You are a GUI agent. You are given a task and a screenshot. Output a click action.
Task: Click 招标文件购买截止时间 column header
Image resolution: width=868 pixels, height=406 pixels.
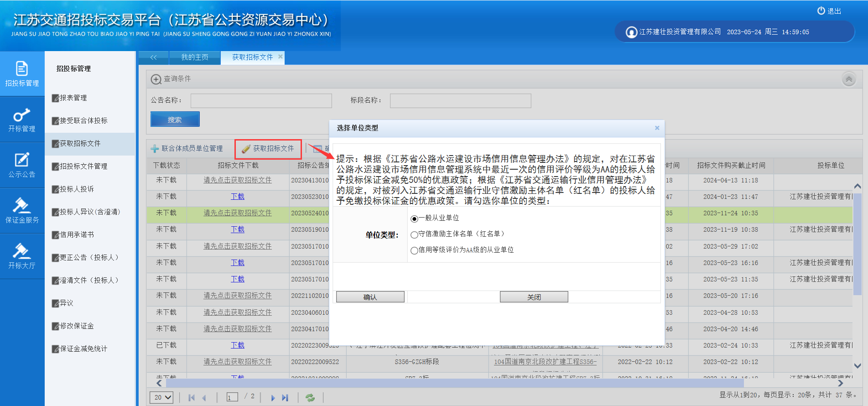[731, 166]
